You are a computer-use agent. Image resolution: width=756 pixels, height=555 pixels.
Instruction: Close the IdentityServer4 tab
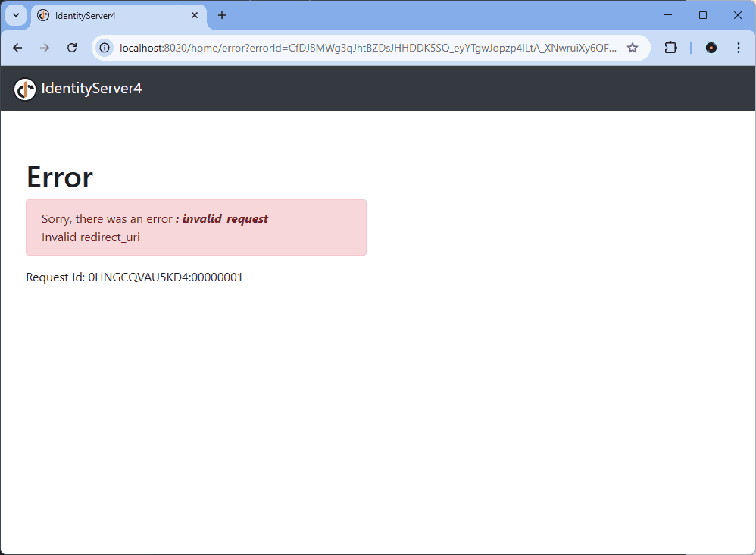(195, 15)
